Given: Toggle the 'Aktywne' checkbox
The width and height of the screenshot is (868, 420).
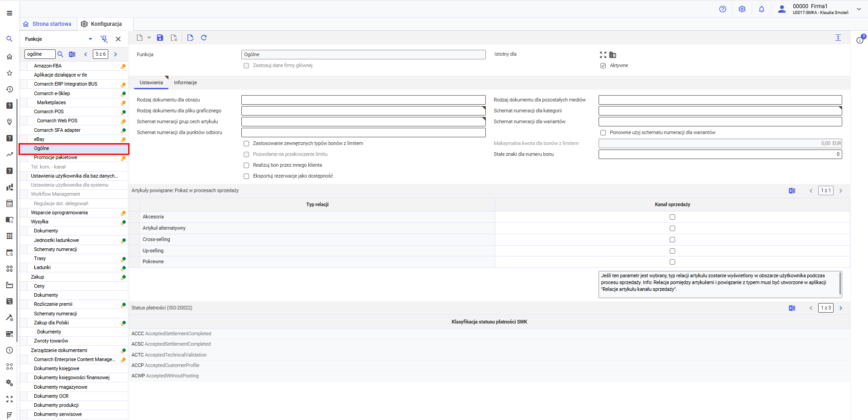Looking at the screenshot, I should coord(603,66).
